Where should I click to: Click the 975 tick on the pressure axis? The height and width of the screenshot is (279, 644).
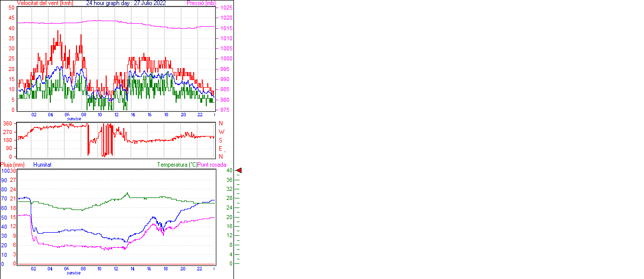225,110
